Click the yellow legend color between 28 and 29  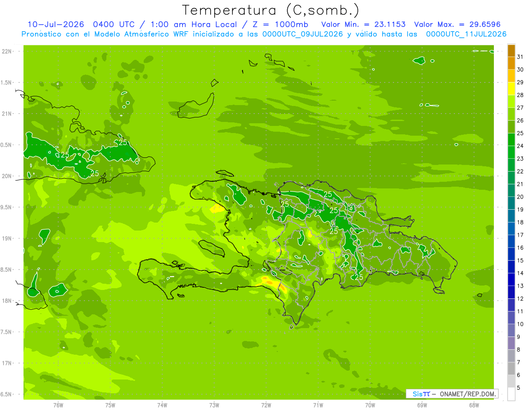(511, 89)
